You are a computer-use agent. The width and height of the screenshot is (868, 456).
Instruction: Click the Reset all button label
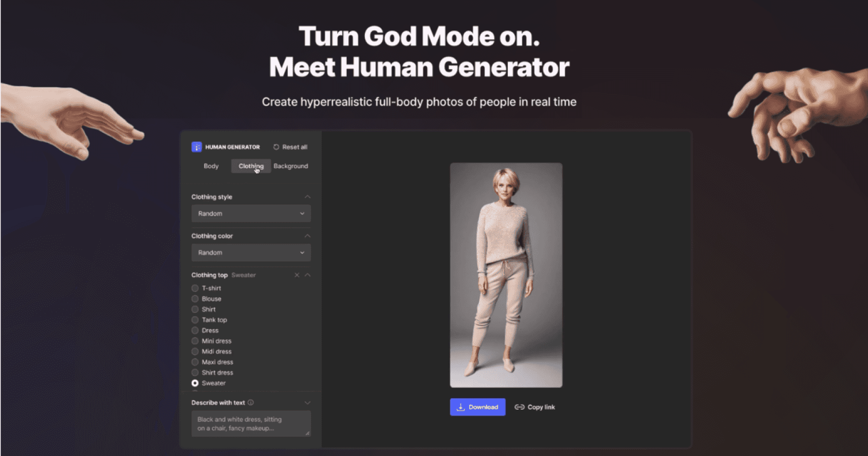[x=295, y=147]
